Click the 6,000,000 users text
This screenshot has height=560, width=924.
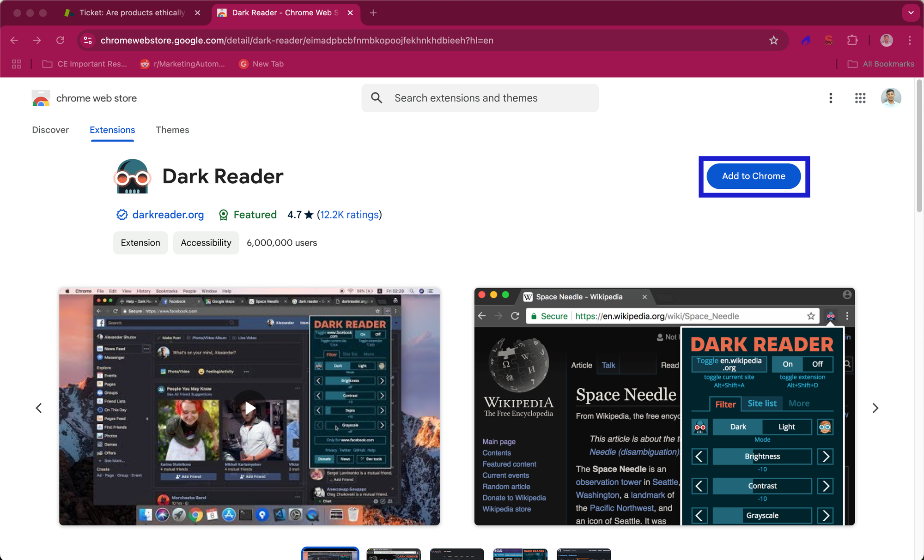point(282,243)
